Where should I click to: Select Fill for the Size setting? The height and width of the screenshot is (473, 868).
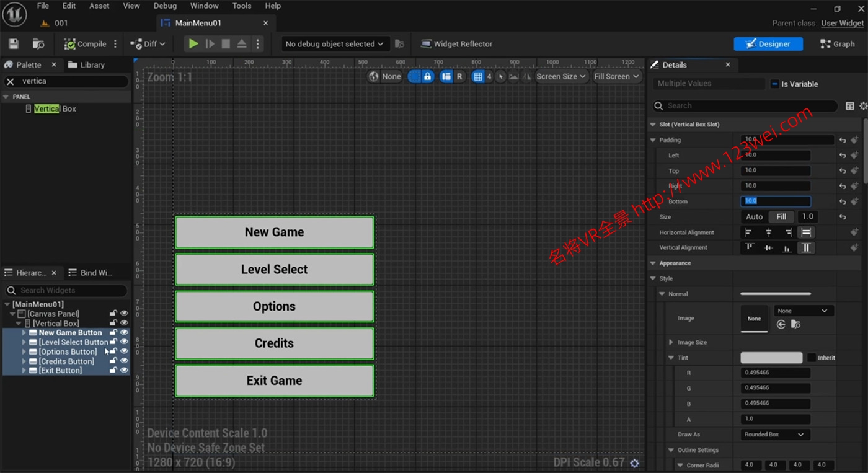pyautogui.click(x=781, y=216)
